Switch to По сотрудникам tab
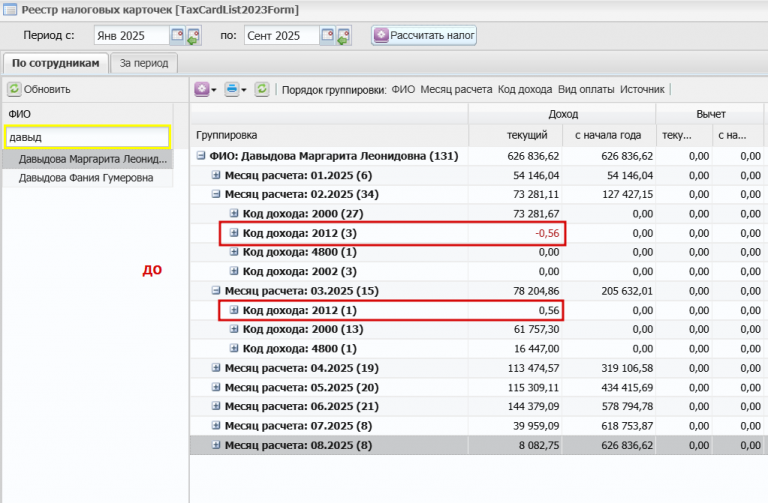Viewport: 768px width, 503px height. pyautogui.click(x=55, y=63)
